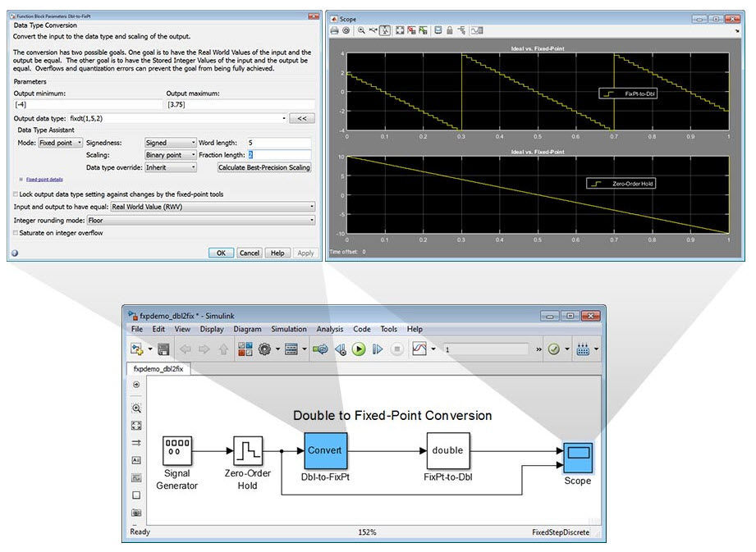Screen dimensions: 756x552
Task: Click the Save model floppy icon
Action: (x=163, y=349)
